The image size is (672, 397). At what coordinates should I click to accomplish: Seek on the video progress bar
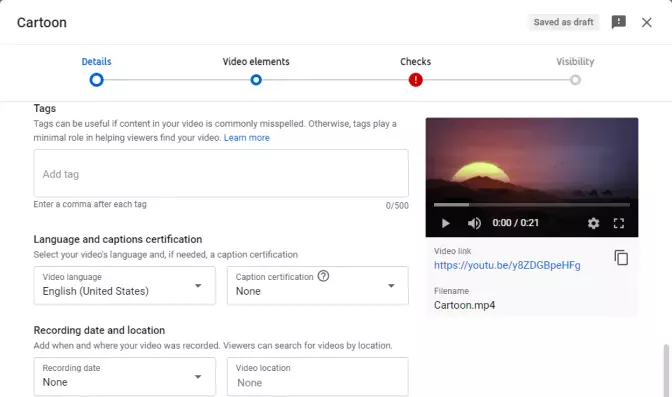pos(531,205)
